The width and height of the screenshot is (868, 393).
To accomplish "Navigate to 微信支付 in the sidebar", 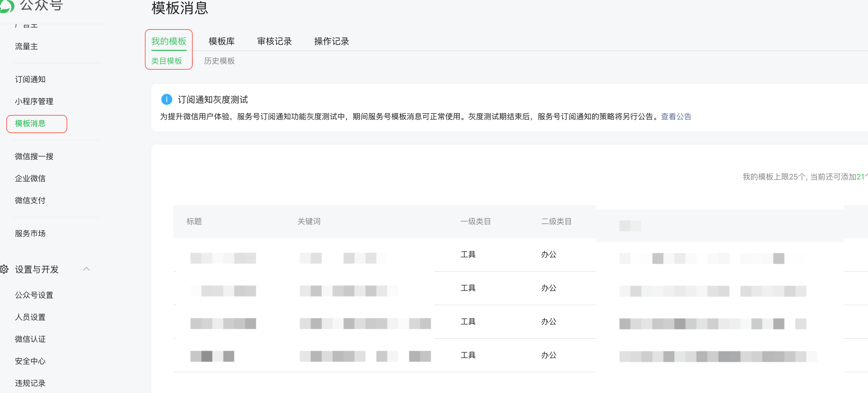I will click(x=30, y=201).
